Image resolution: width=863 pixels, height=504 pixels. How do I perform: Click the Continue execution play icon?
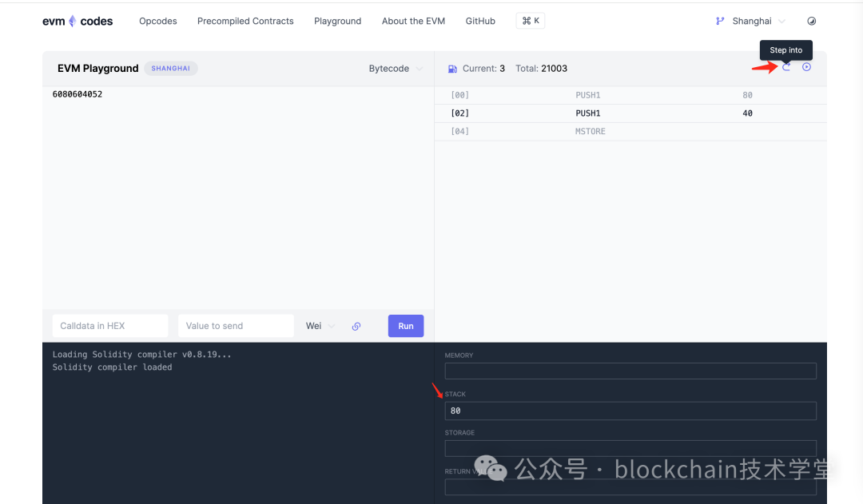point(806,67)
